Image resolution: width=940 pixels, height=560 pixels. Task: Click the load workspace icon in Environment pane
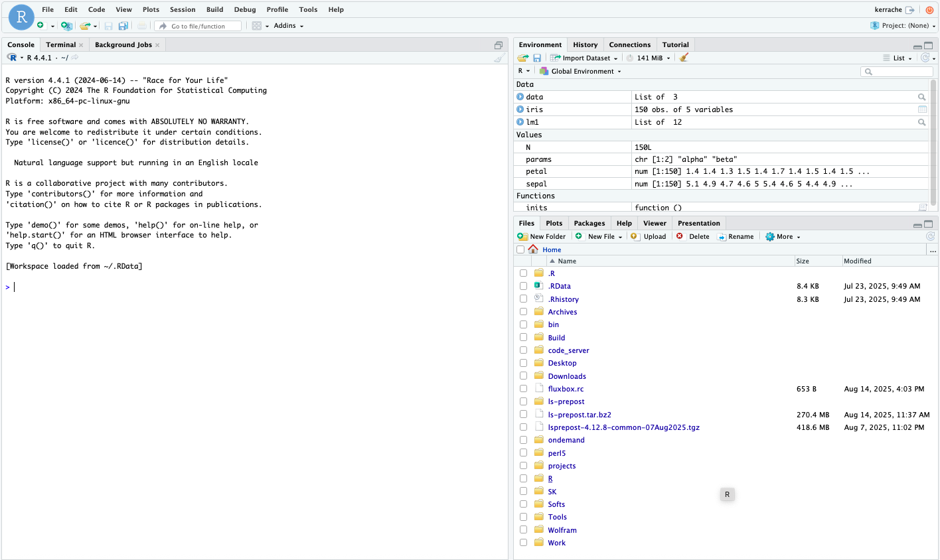coord(523,58)
